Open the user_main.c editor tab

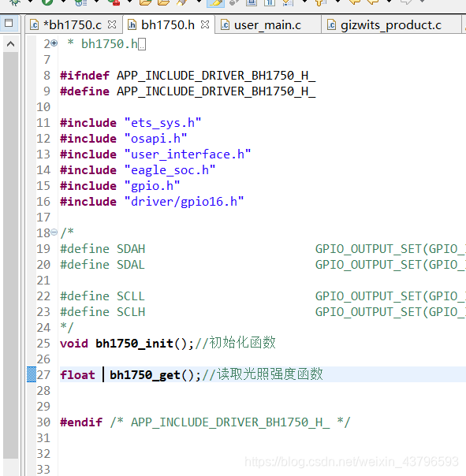click(267, 25)
